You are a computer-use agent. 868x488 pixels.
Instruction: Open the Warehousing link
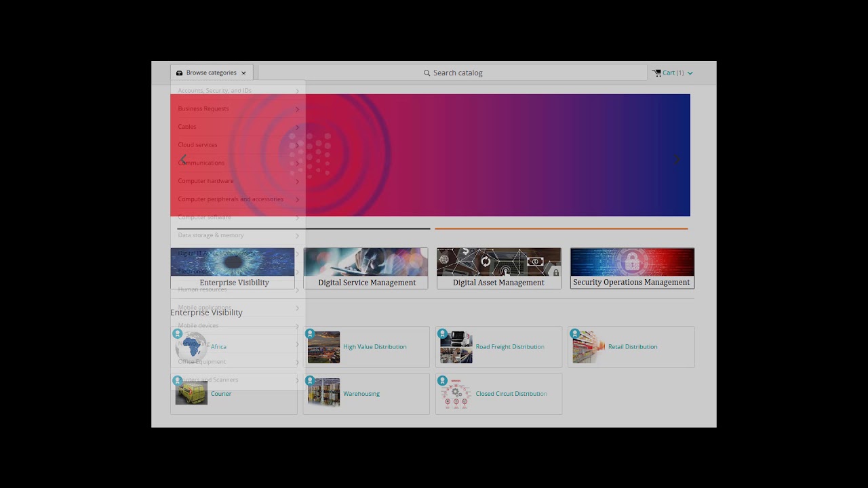[x=361, y=393]
